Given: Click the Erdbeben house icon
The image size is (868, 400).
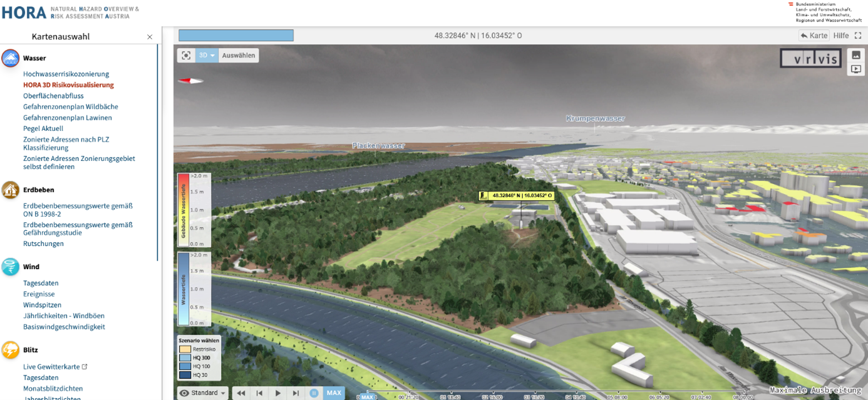Looking at the screenshot, I should pos(11,190).
